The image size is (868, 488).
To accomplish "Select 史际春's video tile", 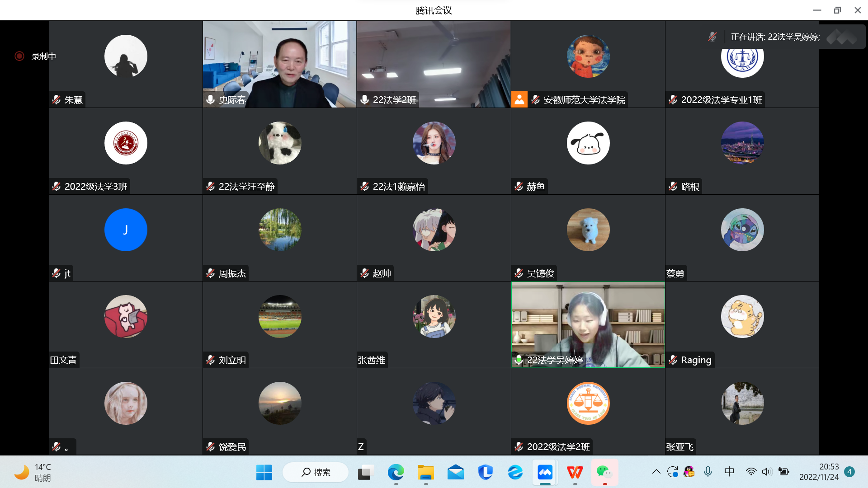I will pos(279,63).
